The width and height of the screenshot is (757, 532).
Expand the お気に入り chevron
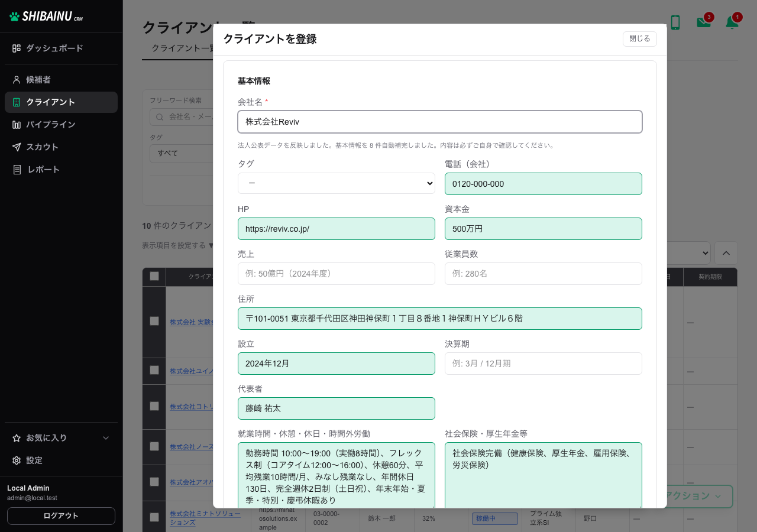pyautogui.click(x=106, y=438)
